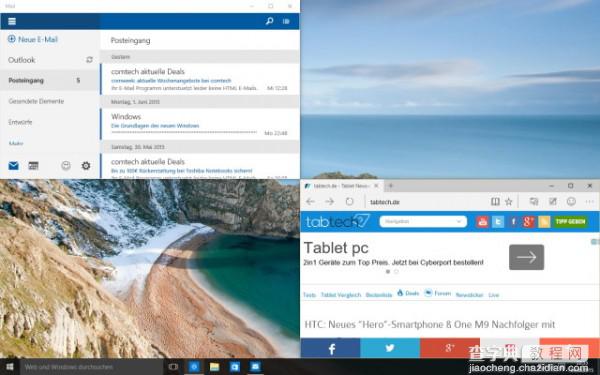This screenshot has width=600, height=375.
Task: Select the Posteingang folder
Action: point(50,80)
